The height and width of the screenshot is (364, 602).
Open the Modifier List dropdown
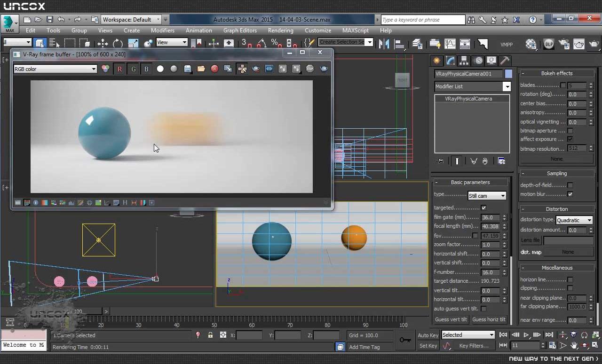pos(472,86)
